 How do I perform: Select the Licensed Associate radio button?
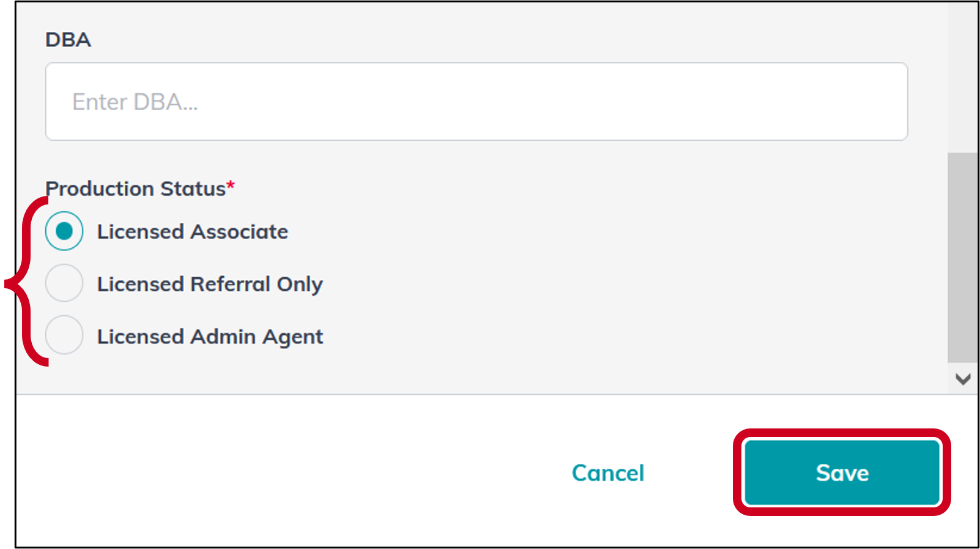pos(64,231)
